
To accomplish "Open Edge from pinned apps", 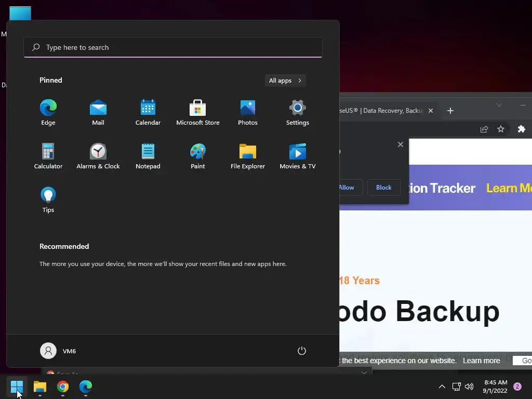I will coord(48,113).
